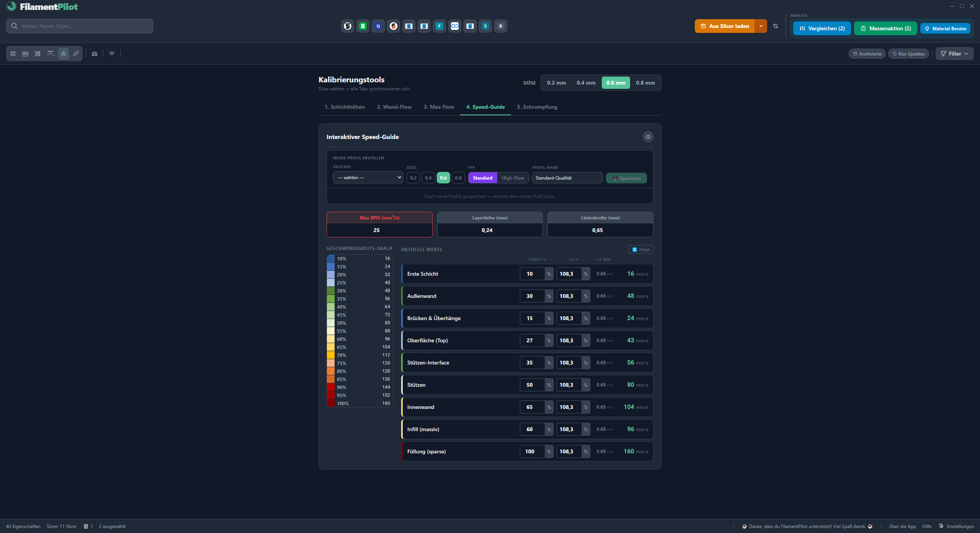
Task: Select the calibration sliders view icon
Action: (64, 54)
